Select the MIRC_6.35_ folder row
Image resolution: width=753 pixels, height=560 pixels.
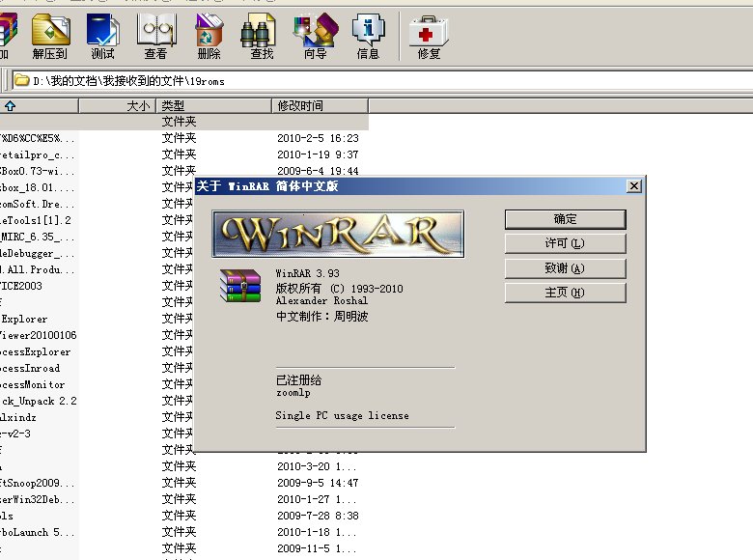[x=96, y=237]
